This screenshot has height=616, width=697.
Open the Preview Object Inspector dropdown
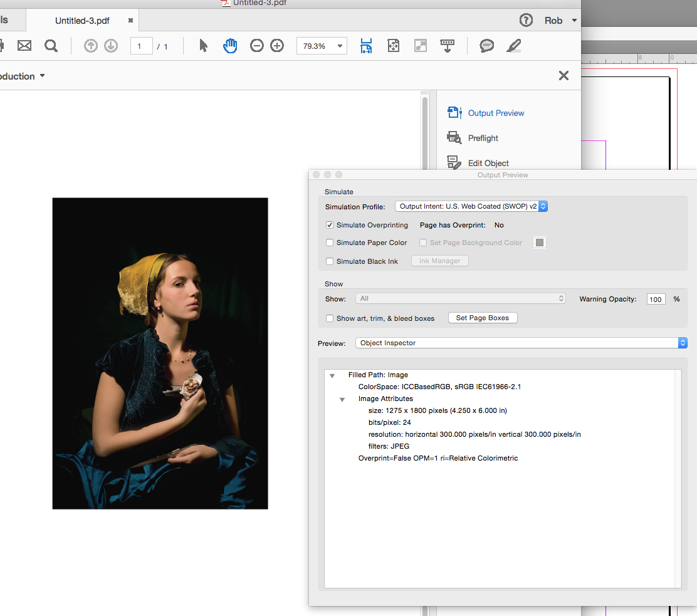pos(521,343)
